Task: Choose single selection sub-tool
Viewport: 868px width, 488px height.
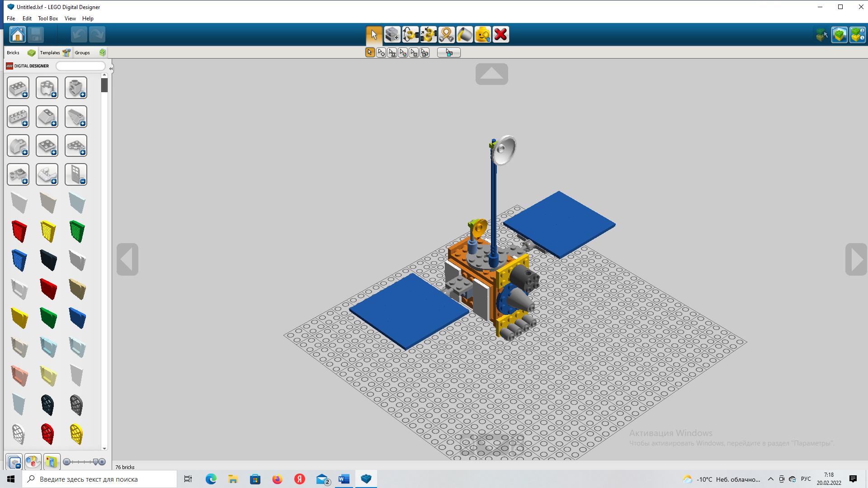Action: tap(370, 53)
